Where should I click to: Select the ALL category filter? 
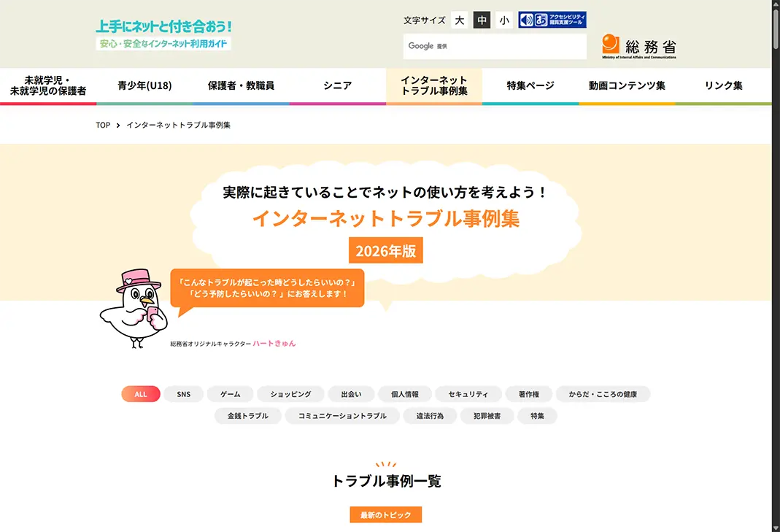(x=141, y=394)
